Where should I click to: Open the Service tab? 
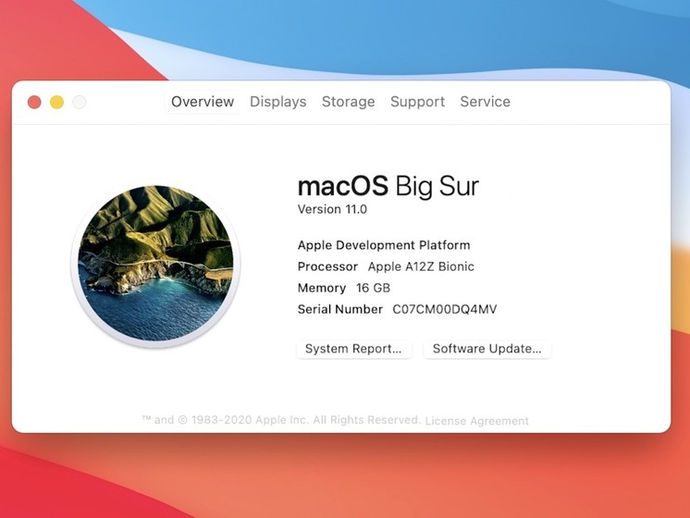coord(485,102)
